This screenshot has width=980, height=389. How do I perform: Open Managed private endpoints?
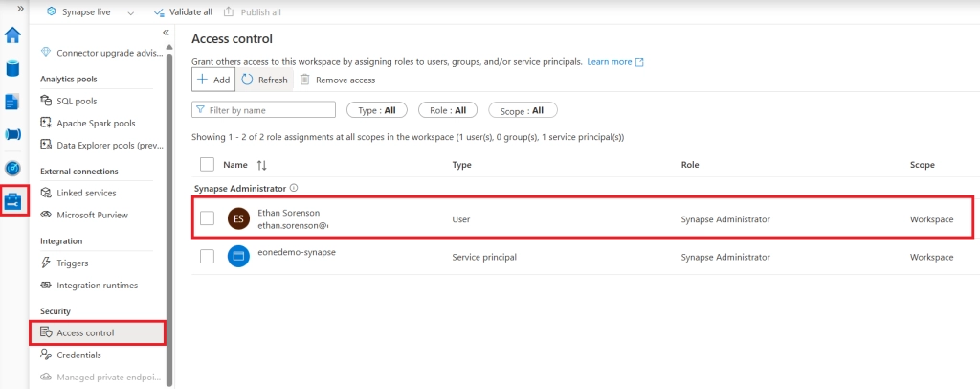click(x=100, y=378)
